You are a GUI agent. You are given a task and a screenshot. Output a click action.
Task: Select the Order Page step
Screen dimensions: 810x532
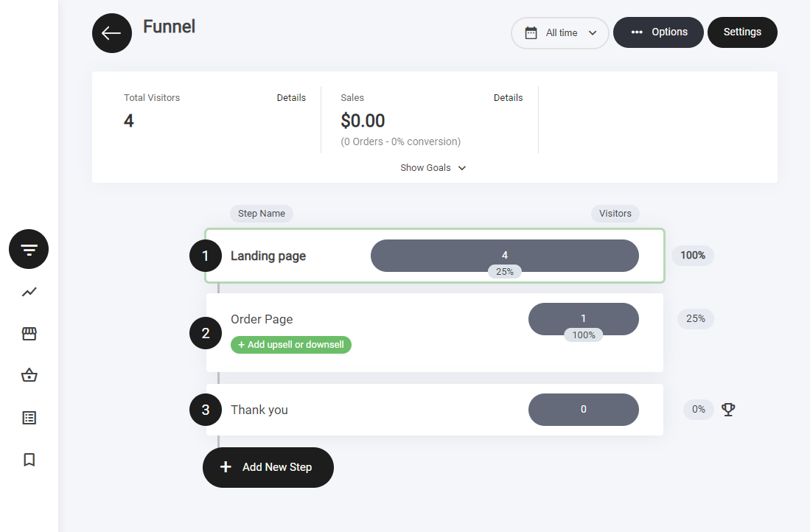(x=262, y=319)
